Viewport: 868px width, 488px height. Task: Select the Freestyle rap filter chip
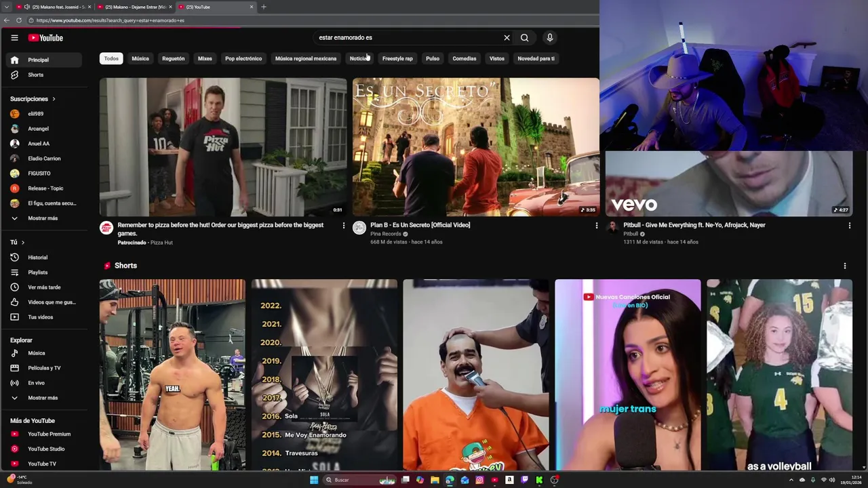pyautogui.click(x=397, y=58)
